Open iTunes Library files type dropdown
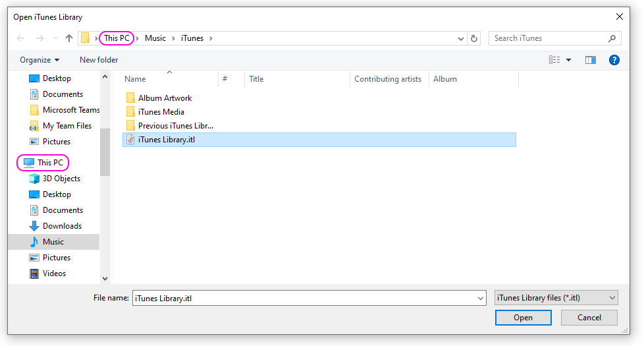This screenshot has height=346, width=644. [556, 298]
